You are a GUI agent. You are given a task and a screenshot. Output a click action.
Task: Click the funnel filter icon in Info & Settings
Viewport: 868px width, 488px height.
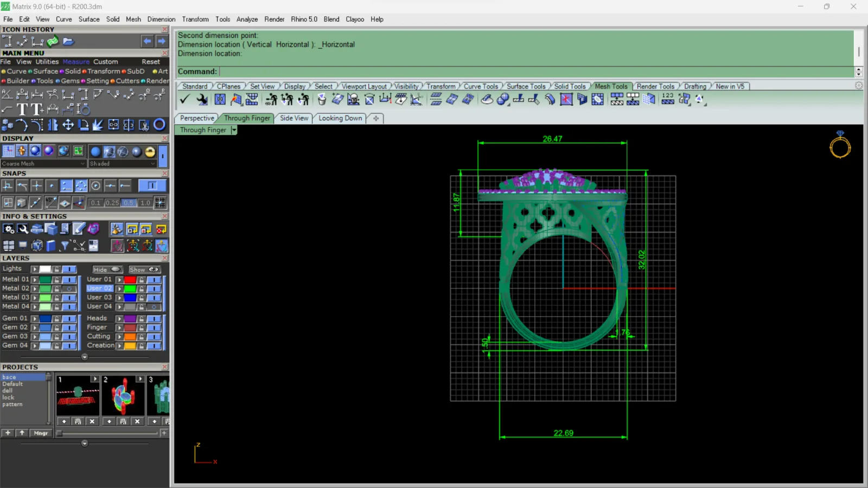(x=65, y=246)
